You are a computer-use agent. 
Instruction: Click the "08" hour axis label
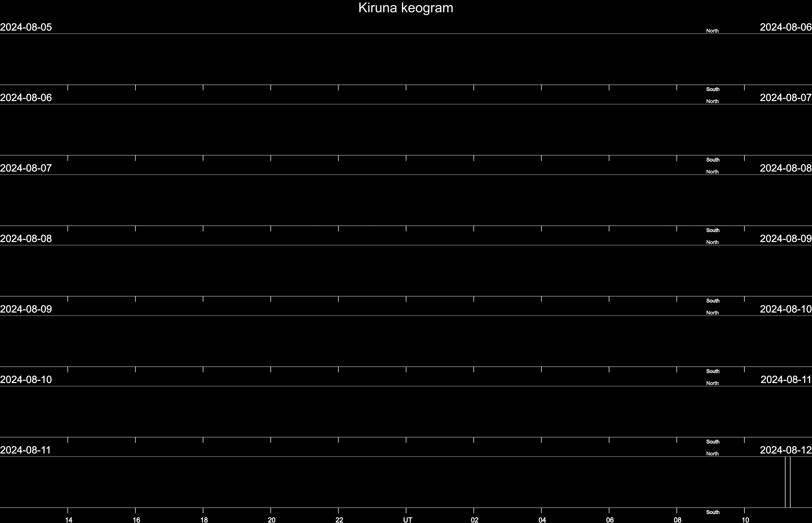[x=677, y=520]
